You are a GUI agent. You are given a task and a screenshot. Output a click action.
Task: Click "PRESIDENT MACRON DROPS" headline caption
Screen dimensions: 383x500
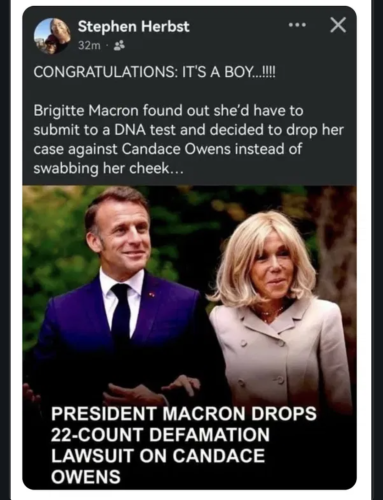pyautogui.click(x=184, y=414)
